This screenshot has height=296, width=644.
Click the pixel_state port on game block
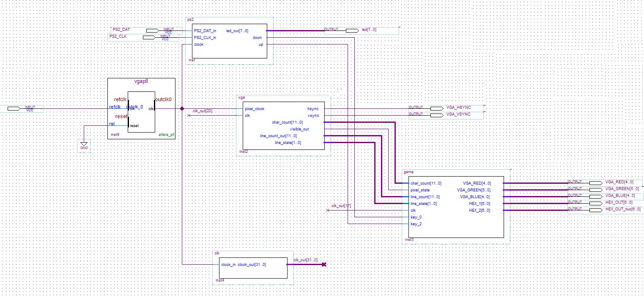(420, 190)
